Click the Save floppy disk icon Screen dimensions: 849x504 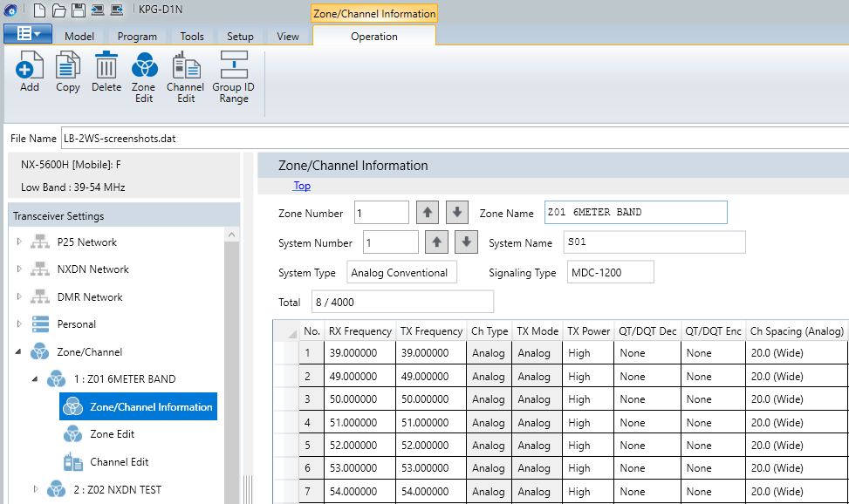click(x=78, y=10)
